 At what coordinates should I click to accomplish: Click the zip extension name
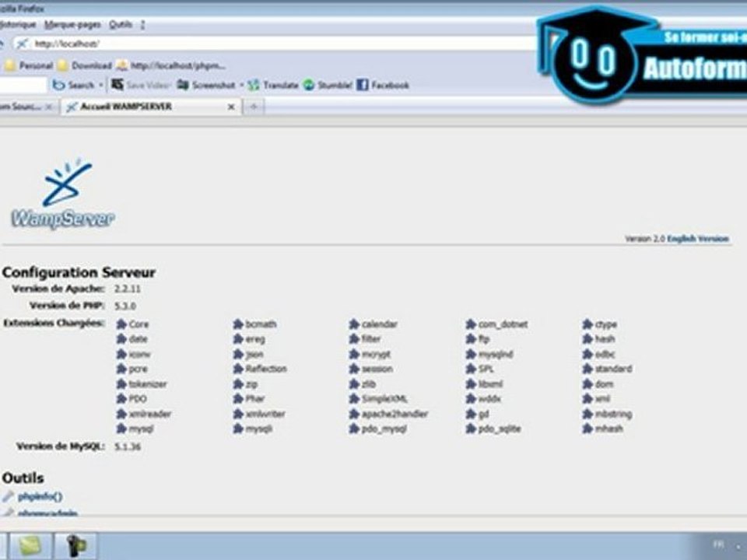[251, 384]
